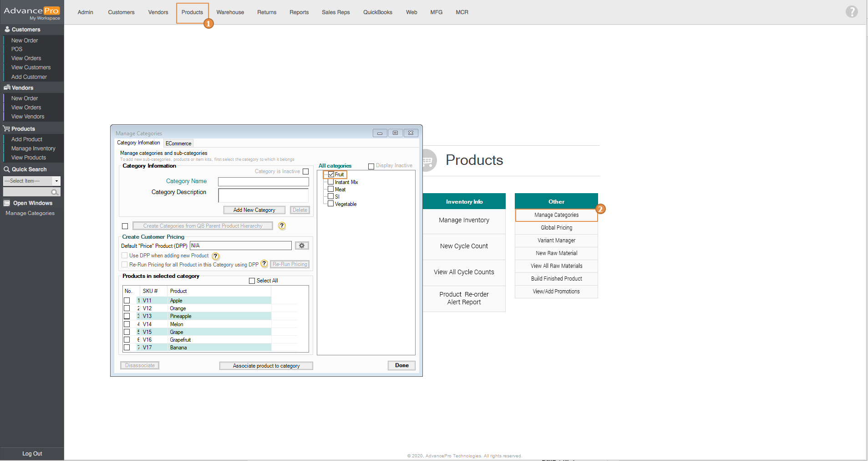Click the Category Name input field
Screen dimensions: 868x461
[263, 182]
